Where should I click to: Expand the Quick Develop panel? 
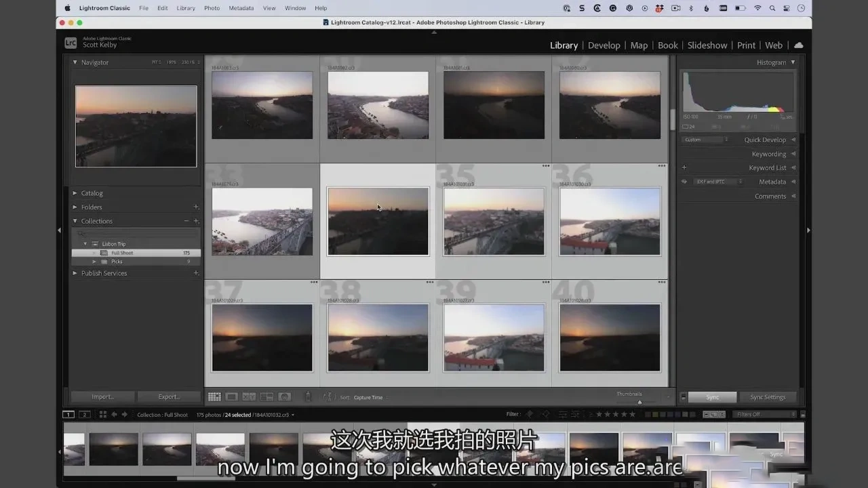pos(793,140)
